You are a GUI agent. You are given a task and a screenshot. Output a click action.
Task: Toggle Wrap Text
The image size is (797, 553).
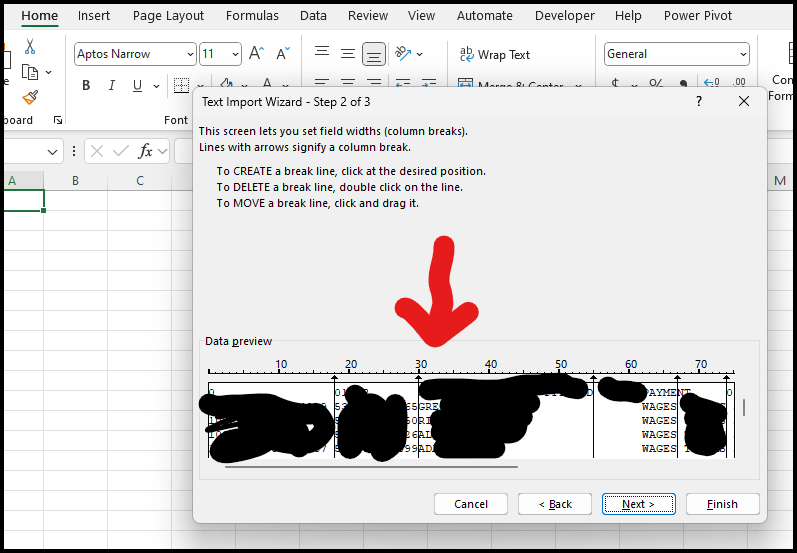click(x=494, y=54)
